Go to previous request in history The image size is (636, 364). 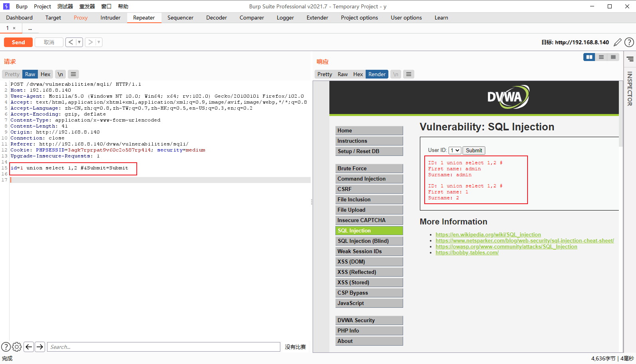click(x=71, y=42)
